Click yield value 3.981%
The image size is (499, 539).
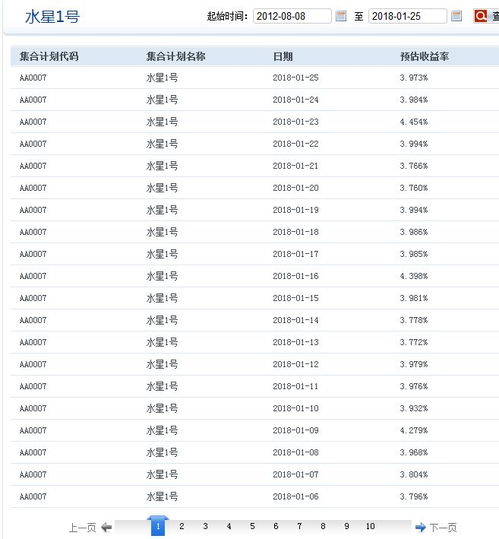click(414, 298)
